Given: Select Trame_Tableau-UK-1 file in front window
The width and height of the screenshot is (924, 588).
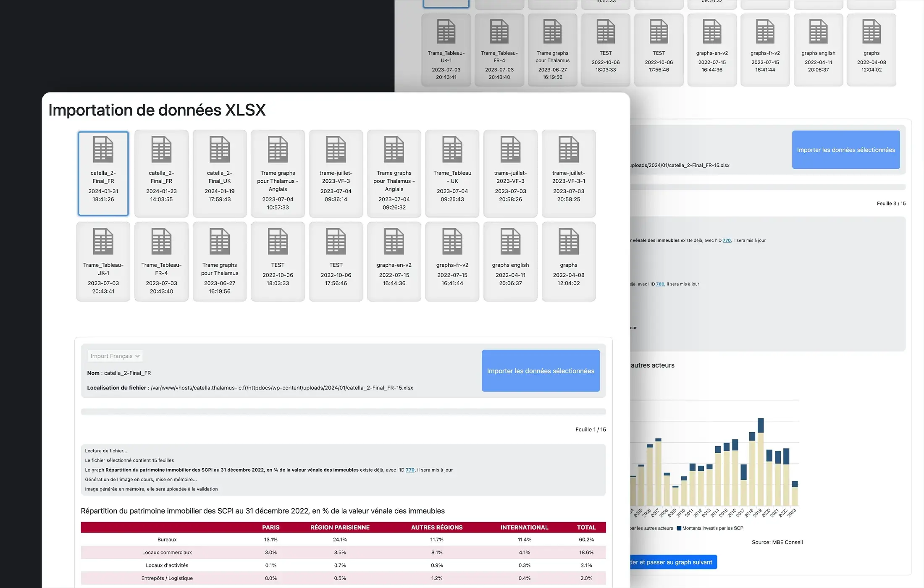Looking at the screenshot, I should click(x=103, y=261).
